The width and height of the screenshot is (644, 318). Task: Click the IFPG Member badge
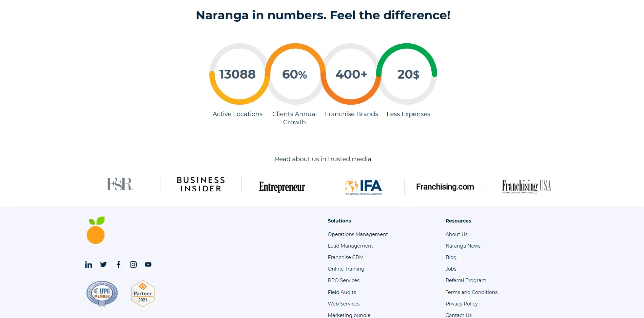102,293
